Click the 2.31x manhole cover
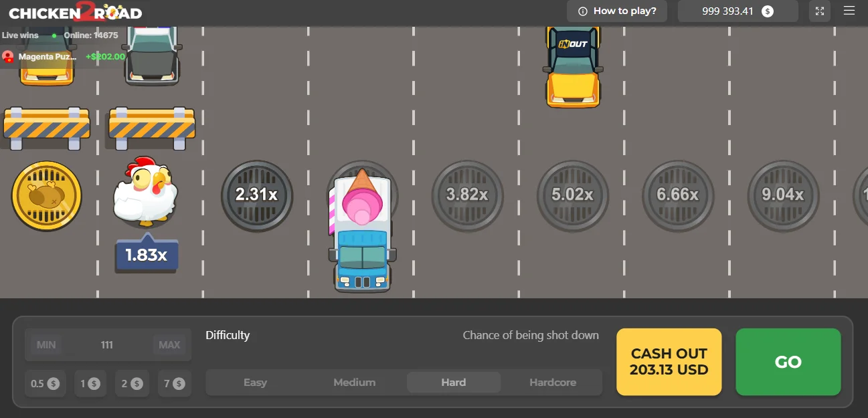Image resolution: width=868 pixels, height=418 pixels. click(257, 195)
